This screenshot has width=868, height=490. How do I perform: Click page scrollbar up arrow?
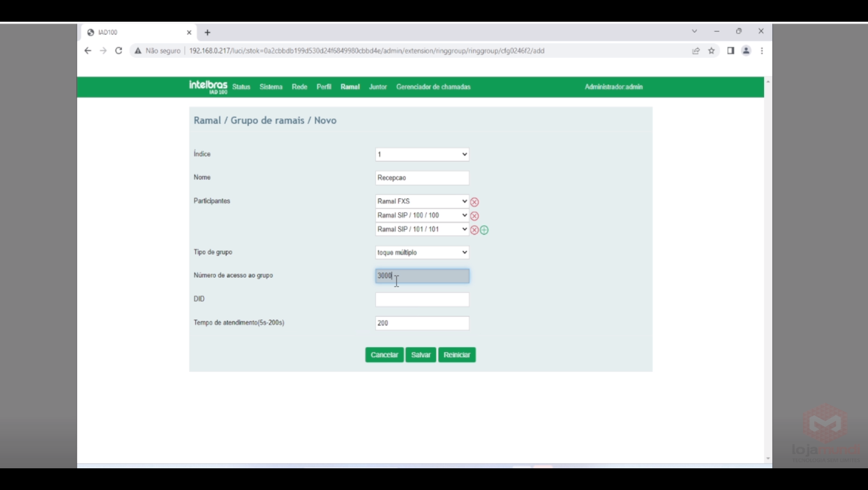pyautogui.click(x=768, y=82)
